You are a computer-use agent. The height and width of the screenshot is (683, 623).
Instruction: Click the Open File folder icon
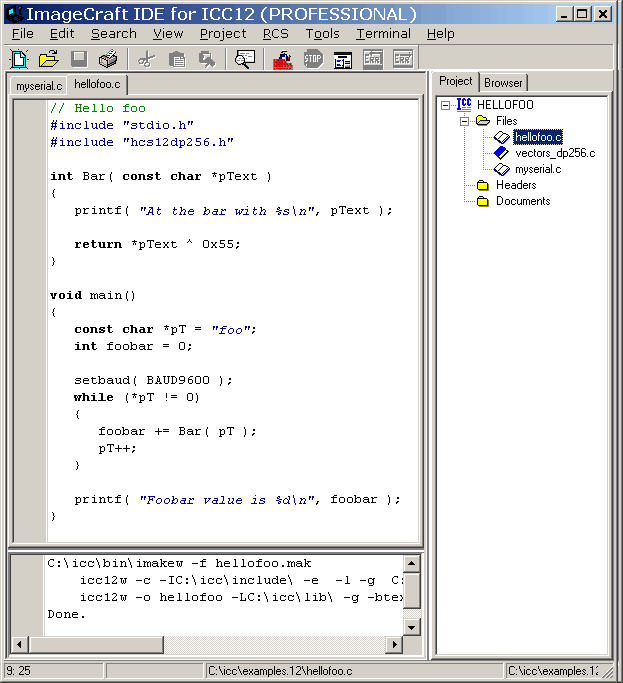point(48,59)
